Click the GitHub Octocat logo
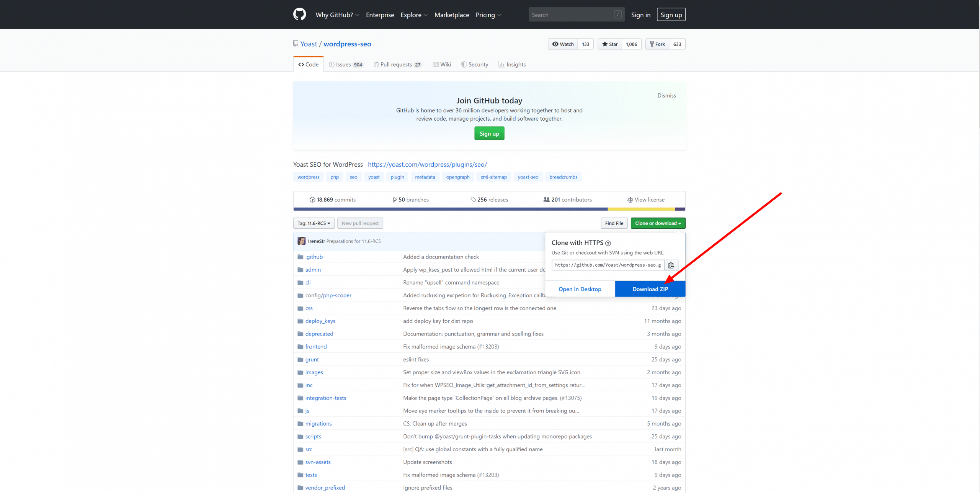Image resolution: width=980 pixels, height=493 pixels. pos(299,15)
